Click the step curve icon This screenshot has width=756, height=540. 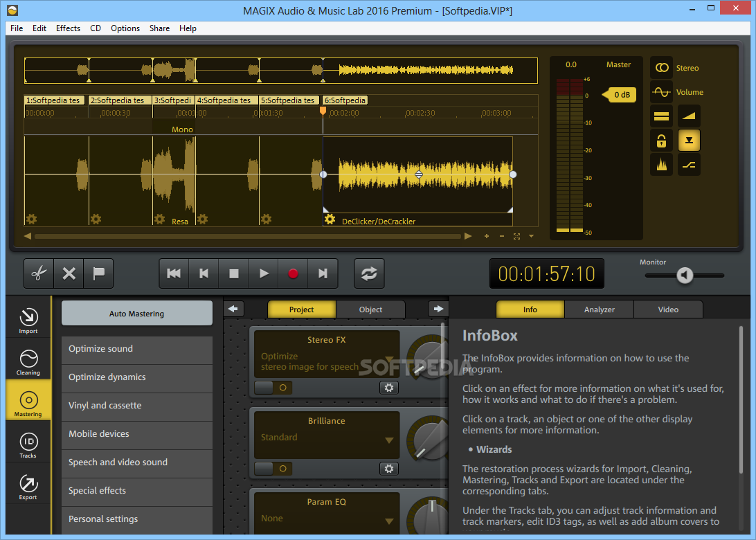[x=689, y=165]
